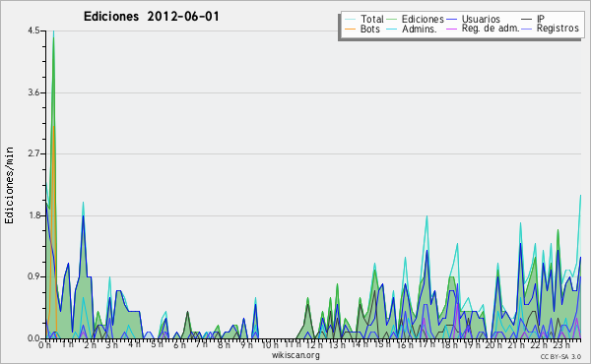591x364 pixels.
Task: Click the y-axis value 1.8
Action: (x=33, y=215)
